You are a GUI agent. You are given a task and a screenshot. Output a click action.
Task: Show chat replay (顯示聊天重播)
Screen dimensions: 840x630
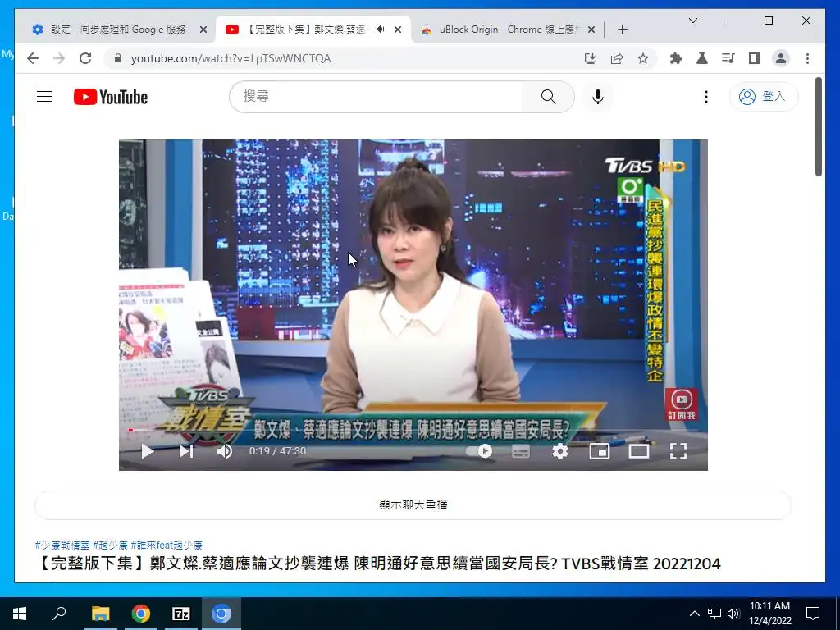413,504
